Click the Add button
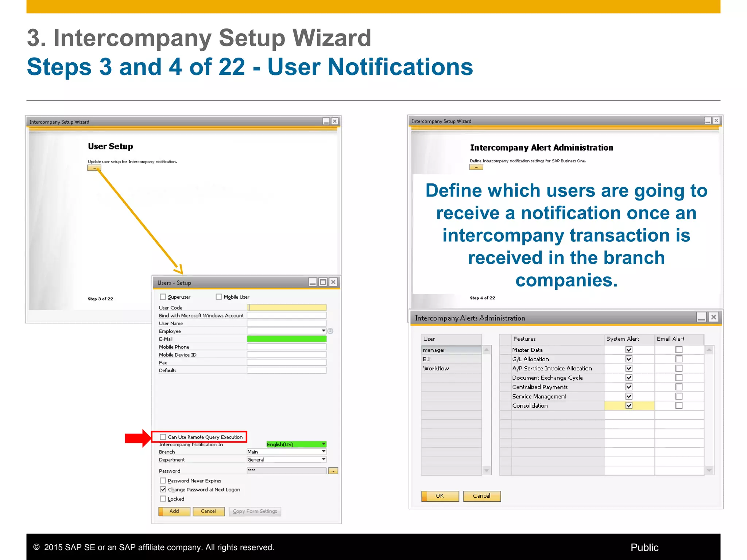Screen dimensions: 747x560 (x=174, y=511)
